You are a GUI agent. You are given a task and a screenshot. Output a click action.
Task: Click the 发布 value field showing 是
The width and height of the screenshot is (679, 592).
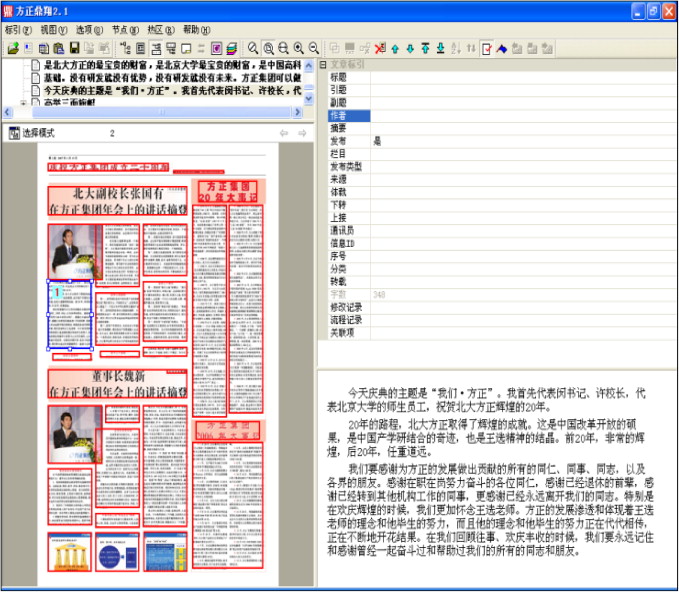tap(523, 141)
